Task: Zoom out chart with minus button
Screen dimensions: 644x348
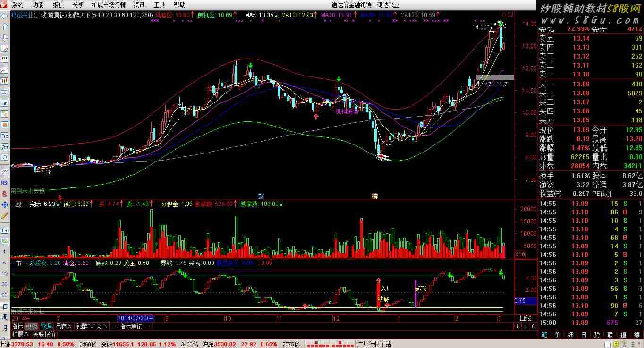Action: (525, 326)
